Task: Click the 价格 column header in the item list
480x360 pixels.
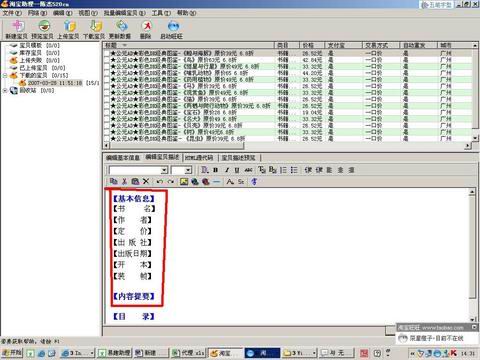Action: point(312,45)
